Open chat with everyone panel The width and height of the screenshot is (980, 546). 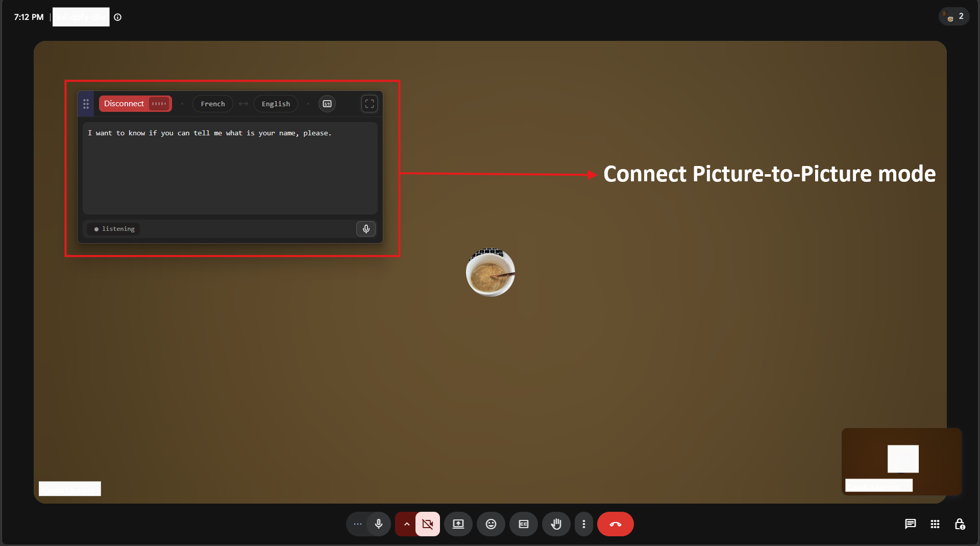coord(911,524)
